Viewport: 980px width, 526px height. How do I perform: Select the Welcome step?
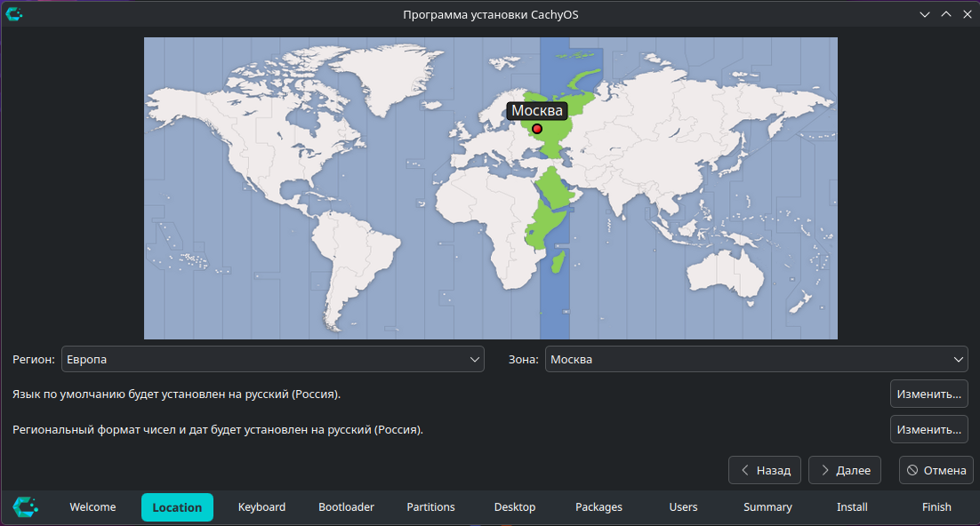92,507
